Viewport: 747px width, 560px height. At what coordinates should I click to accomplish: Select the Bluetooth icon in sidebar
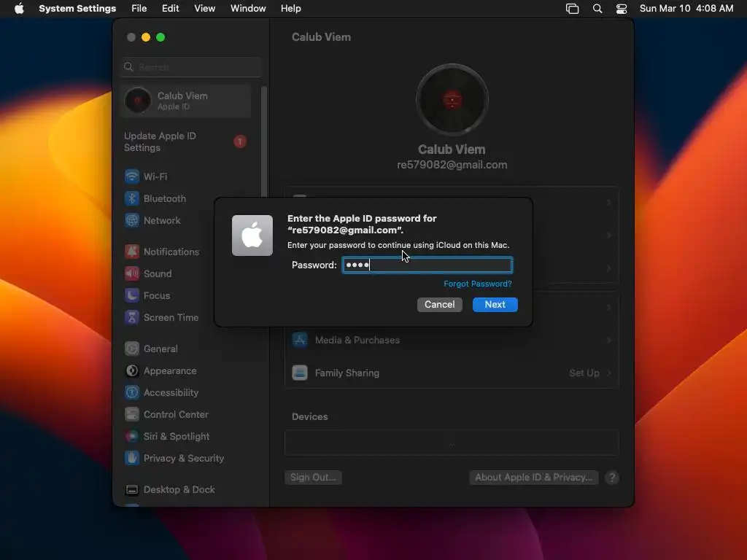pyautogui.click(x=132, y=198)
